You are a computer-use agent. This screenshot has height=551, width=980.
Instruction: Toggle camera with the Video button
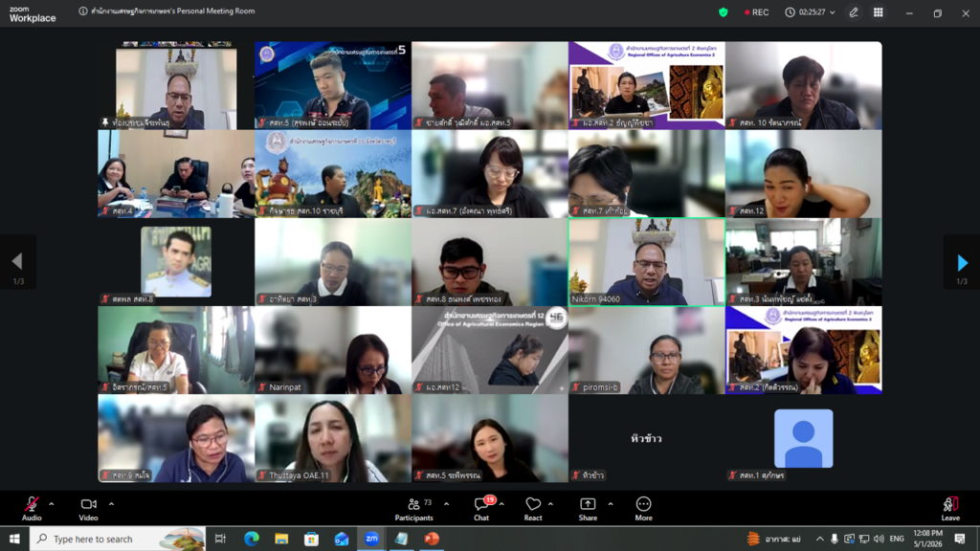pos(88,509)
